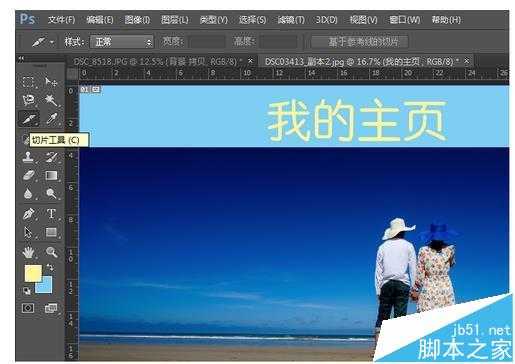Open the 选择(S) menu
515x364 pixels.
252,20
